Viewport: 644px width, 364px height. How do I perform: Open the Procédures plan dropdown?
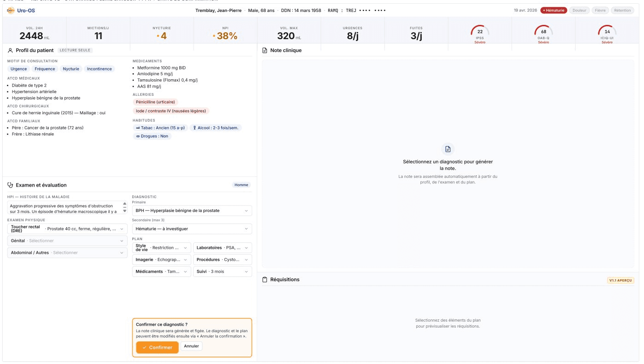(x=223, y=259)
